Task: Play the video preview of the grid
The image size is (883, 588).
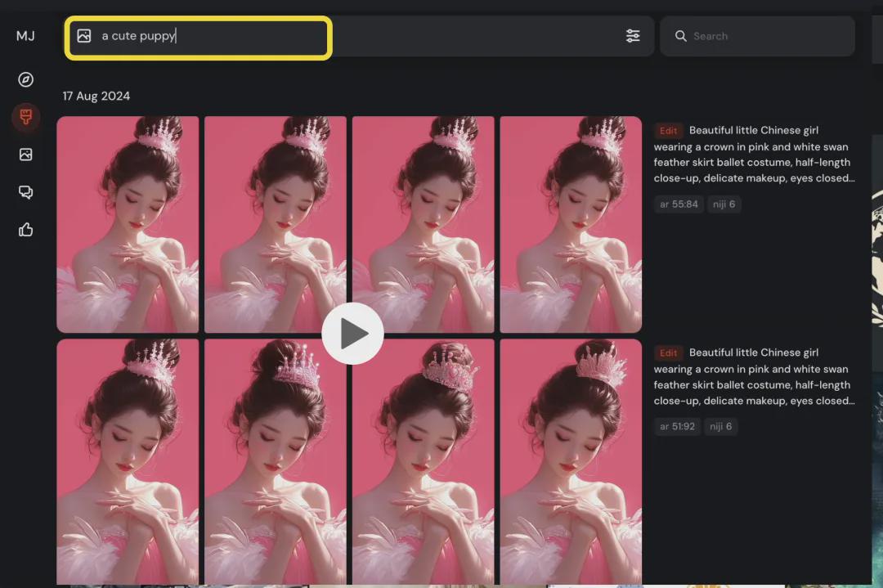Action: point(353,333)
